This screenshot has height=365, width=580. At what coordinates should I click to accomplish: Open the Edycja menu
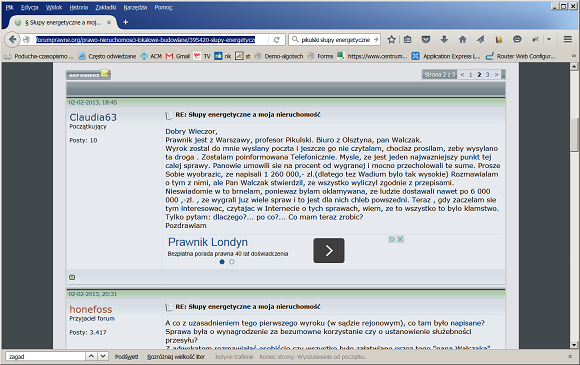pos(30,7)
